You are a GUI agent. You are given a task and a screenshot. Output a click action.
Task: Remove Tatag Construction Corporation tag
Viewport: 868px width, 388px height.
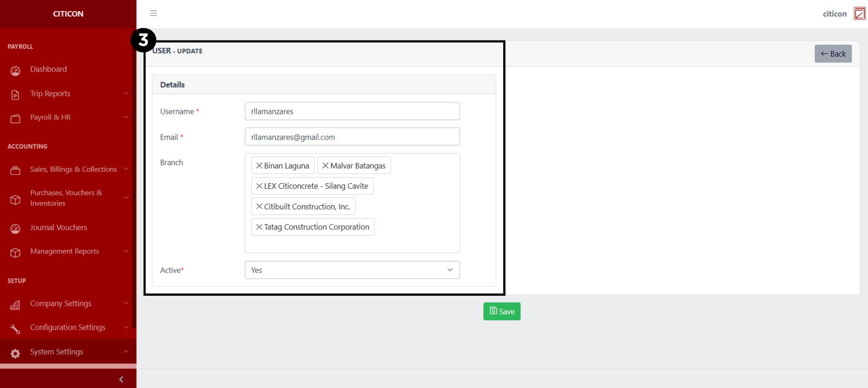259,227
